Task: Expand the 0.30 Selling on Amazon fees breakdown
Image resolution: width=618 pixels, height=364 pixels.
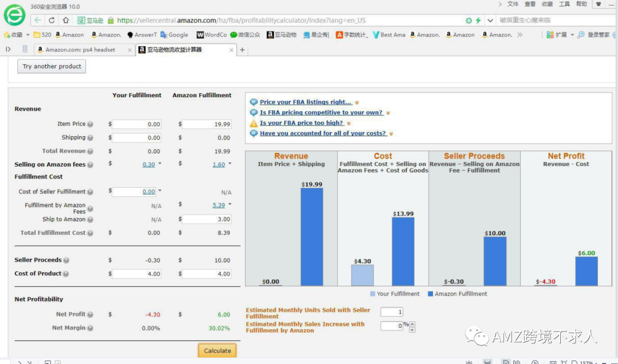Action: (x=160, y=163)
